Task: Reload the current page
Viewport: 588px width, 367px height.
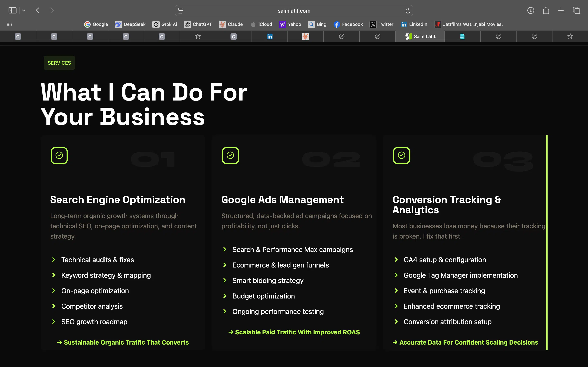Action: (408, 10)
